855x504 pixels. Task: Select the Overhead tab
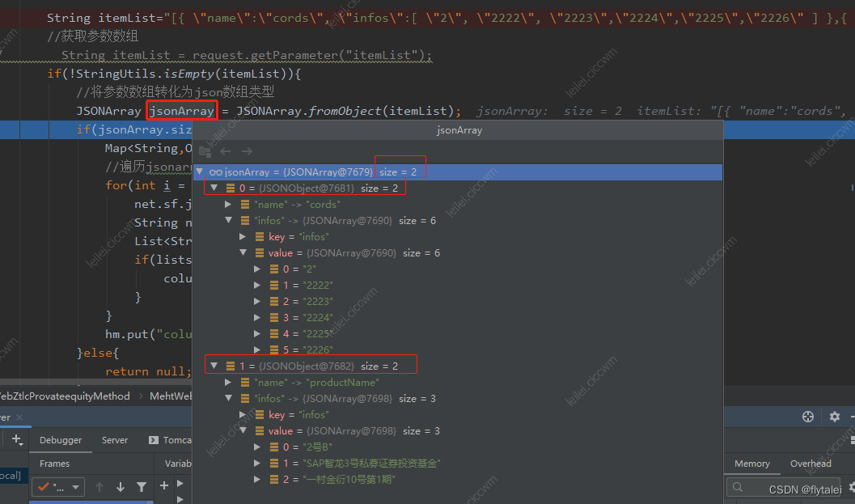click(811, 464)
